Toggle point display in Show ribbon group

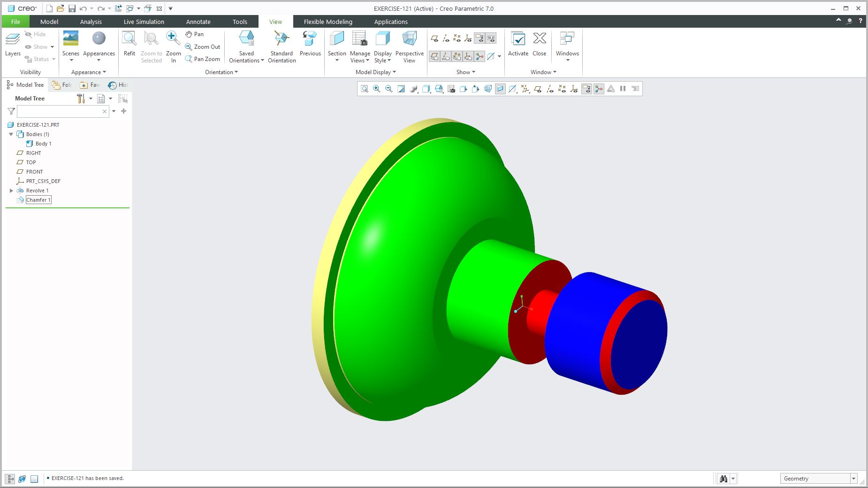pos(457,38)
